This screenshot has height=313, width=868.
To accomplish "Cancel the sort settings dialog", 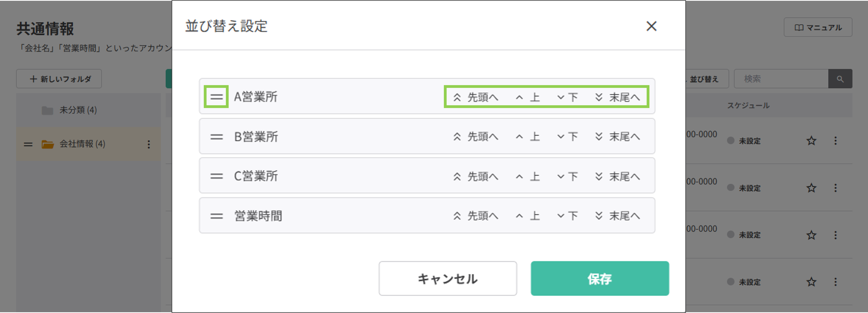I will 447,278.
